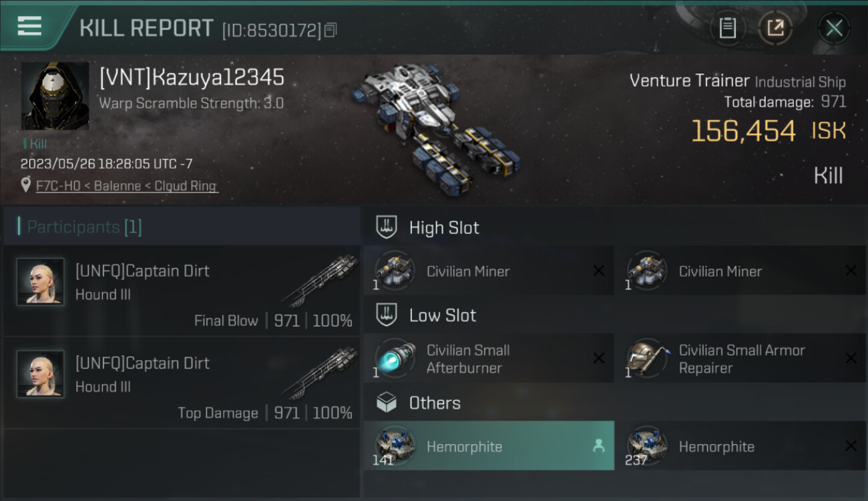This screenshot has width=868, height=501.
Task: Click the Low Slot section header
Action: 442,315
